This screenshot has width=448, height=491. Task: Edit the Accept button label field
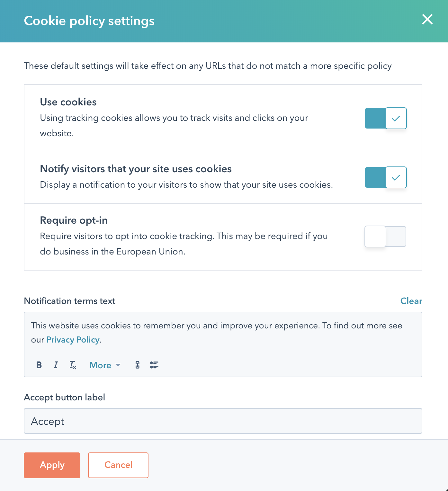pos(223,421)
